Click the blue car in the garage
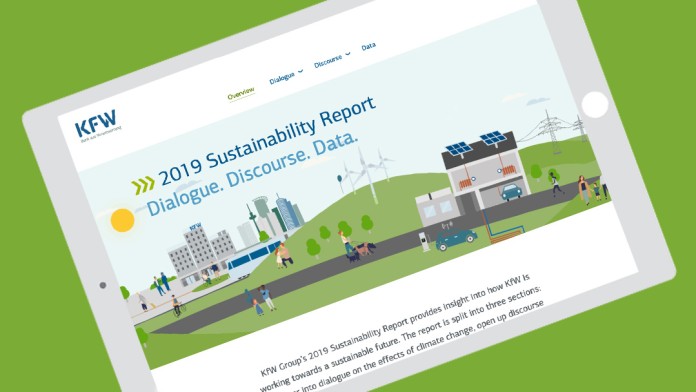The height and width of the screenshot is (392, 696). [x=511, y=192]
